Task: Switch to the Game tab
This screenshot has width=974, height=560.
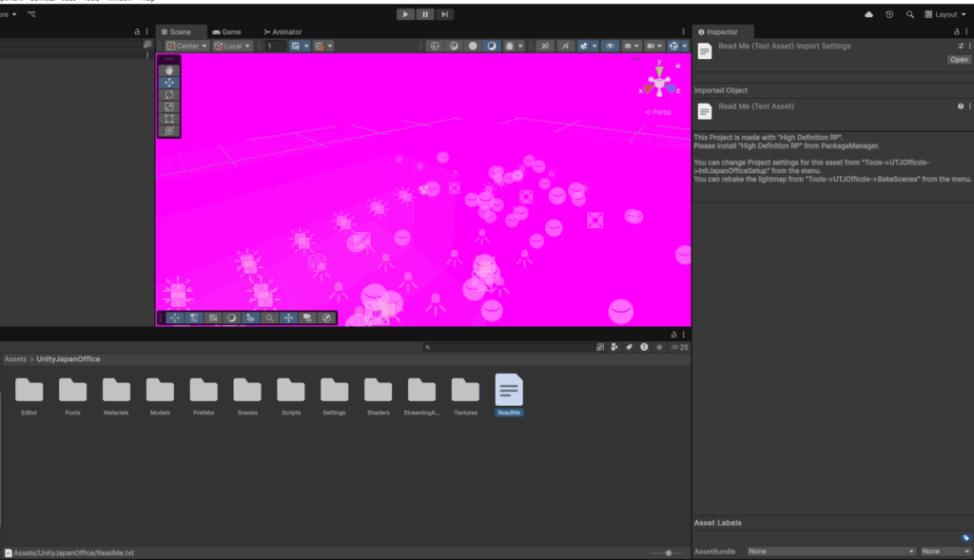Action: (226, 31)
